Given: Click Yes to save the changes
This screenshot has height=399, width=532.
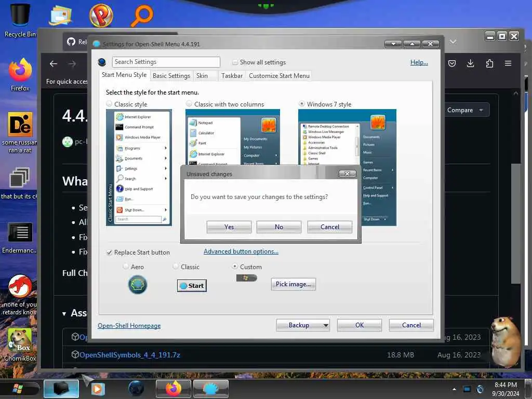Looking at the screenshot, I should click(x=229, y=227).
